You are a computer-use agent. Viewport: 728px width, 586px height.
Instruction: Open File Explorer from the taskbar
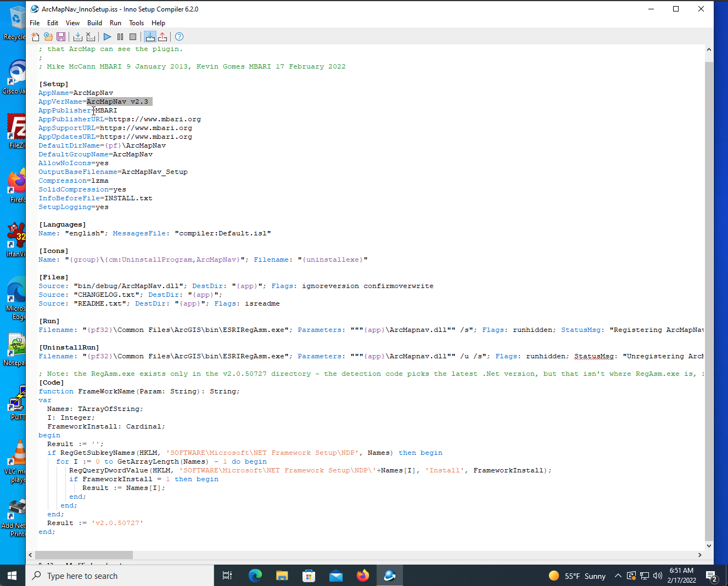coord(282,576)
